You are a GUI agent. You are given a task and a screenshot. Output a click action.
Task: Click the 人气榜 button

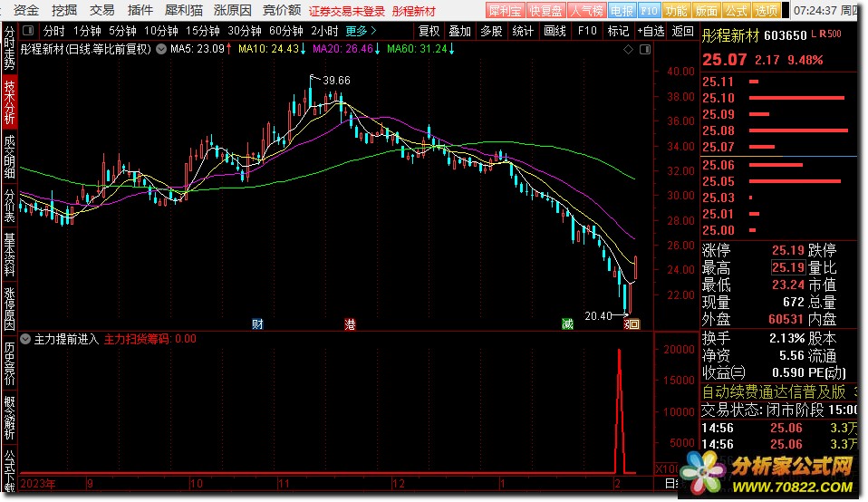586,11
